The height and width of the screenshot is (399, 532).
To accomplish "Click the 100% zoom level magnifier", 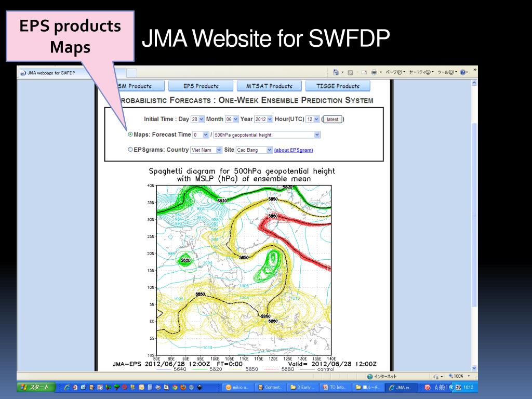I will [x=451, y=376].
